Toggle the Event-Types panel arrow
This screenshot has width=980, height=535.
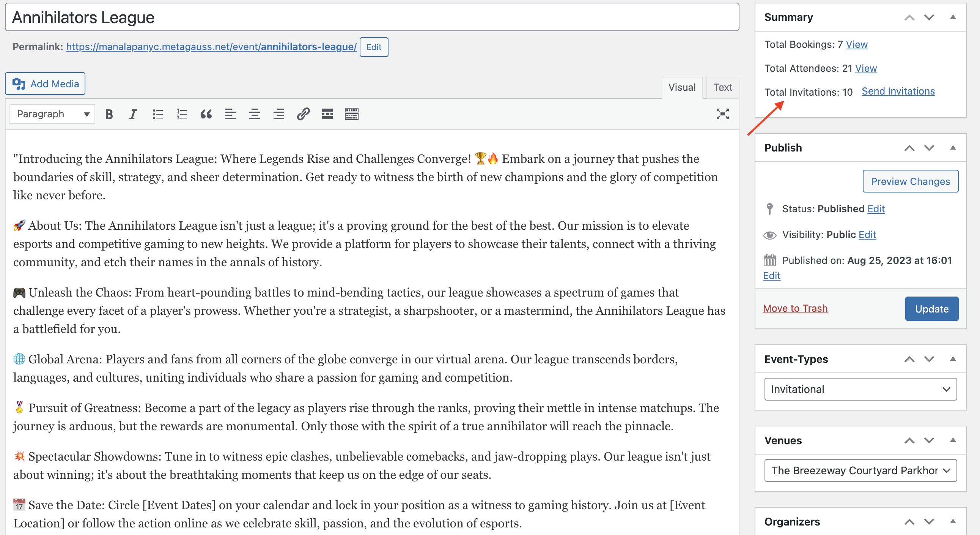953,359
